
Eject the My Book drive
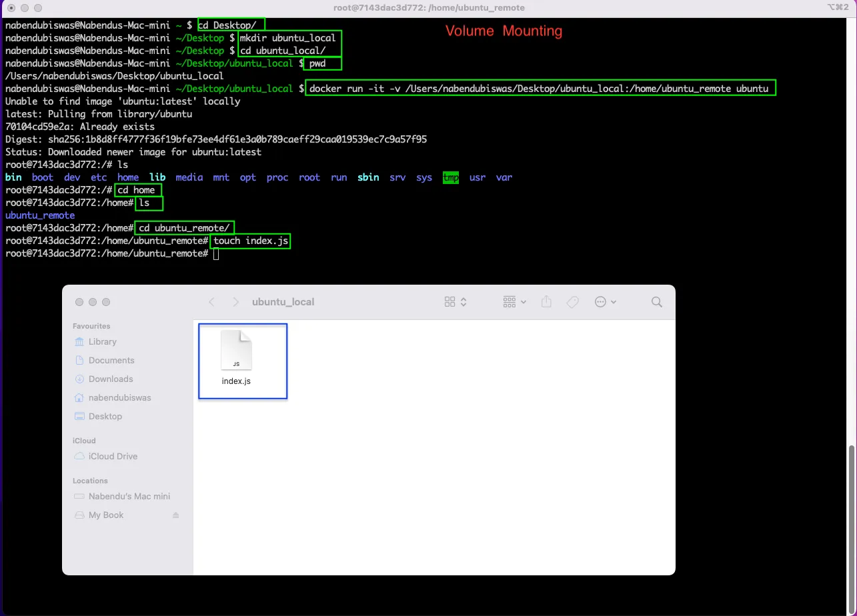(x=176, y=515)
